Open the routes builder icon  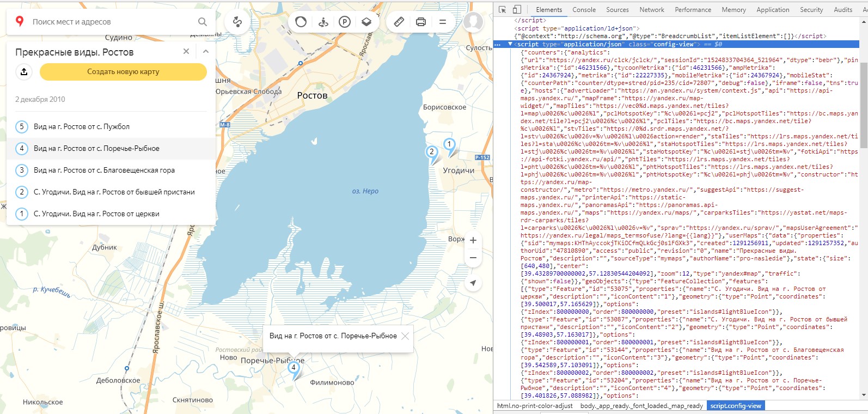tap(237, 22)
